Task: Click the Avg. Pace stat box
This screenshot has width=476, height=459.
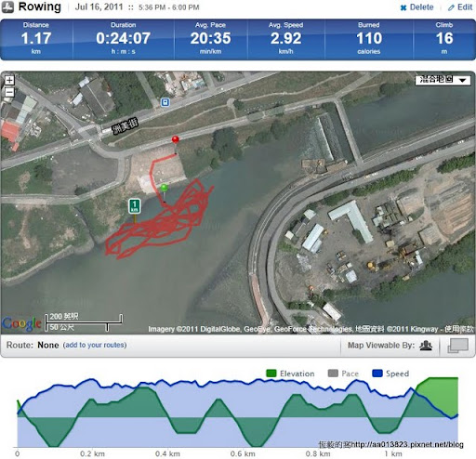Action: point(211,38)
